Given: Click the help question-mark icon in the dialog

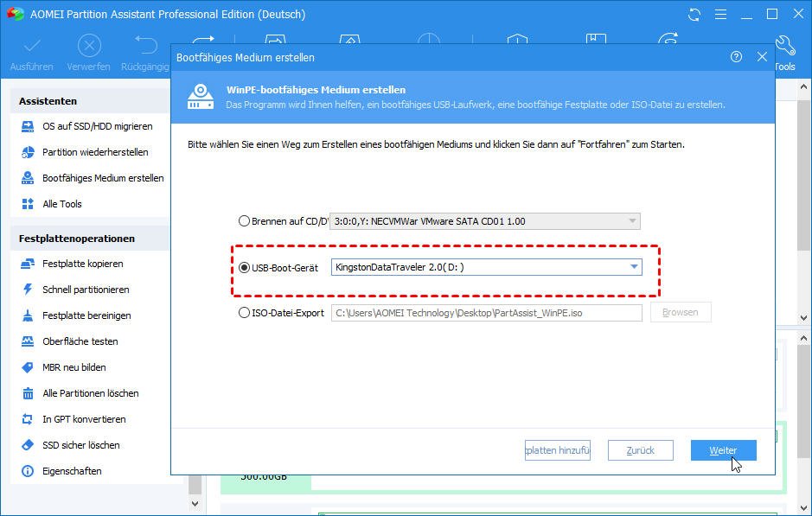Looking at the screenshot, I should [x=736, y=57].
